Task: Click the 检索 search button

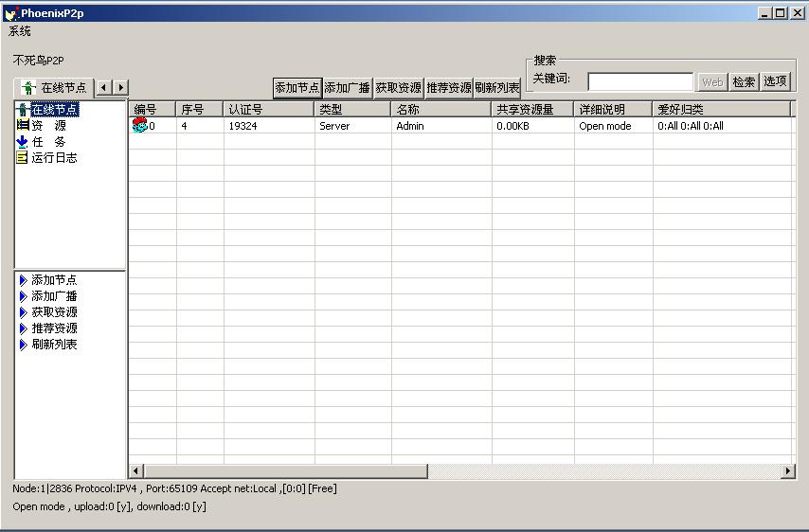Action: (744, 82)
